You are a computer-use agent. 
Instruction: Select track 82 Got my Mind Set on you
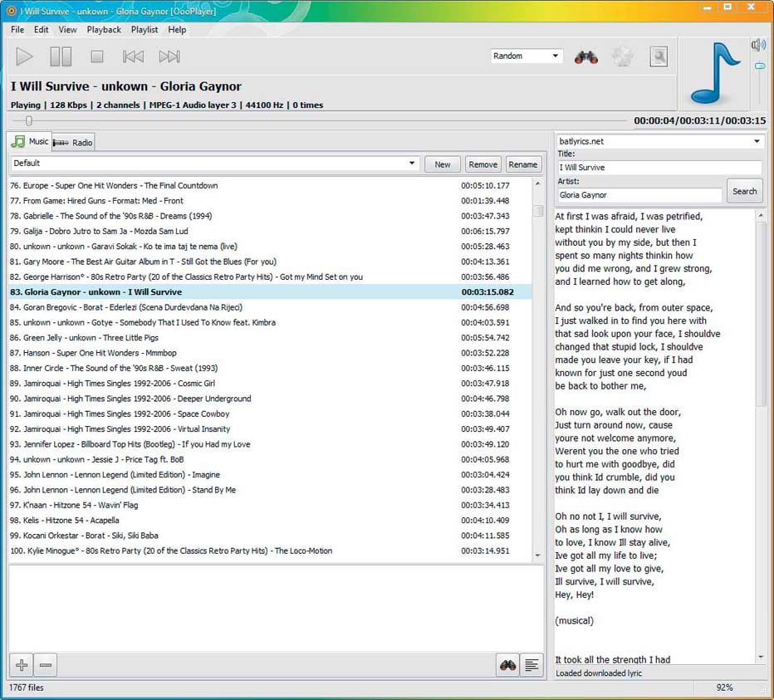point(270,277)
